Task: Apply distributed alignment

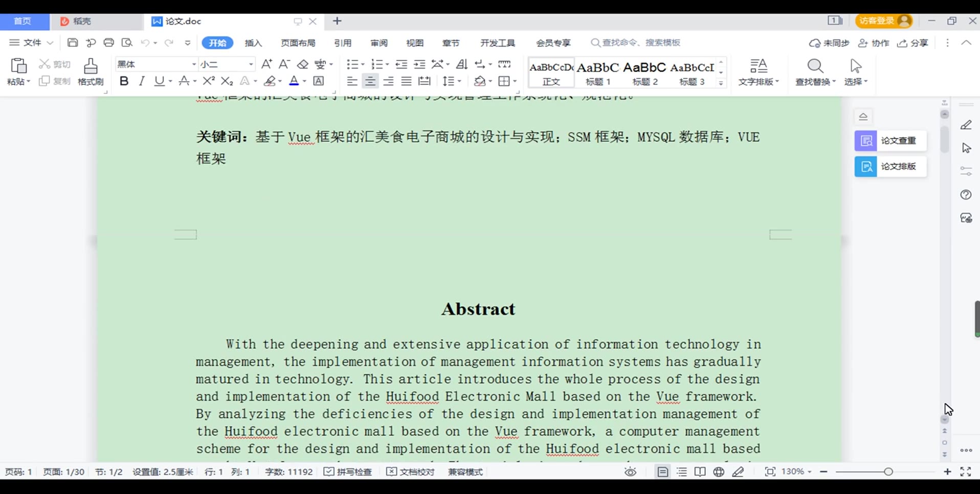Action: [425, 81]
